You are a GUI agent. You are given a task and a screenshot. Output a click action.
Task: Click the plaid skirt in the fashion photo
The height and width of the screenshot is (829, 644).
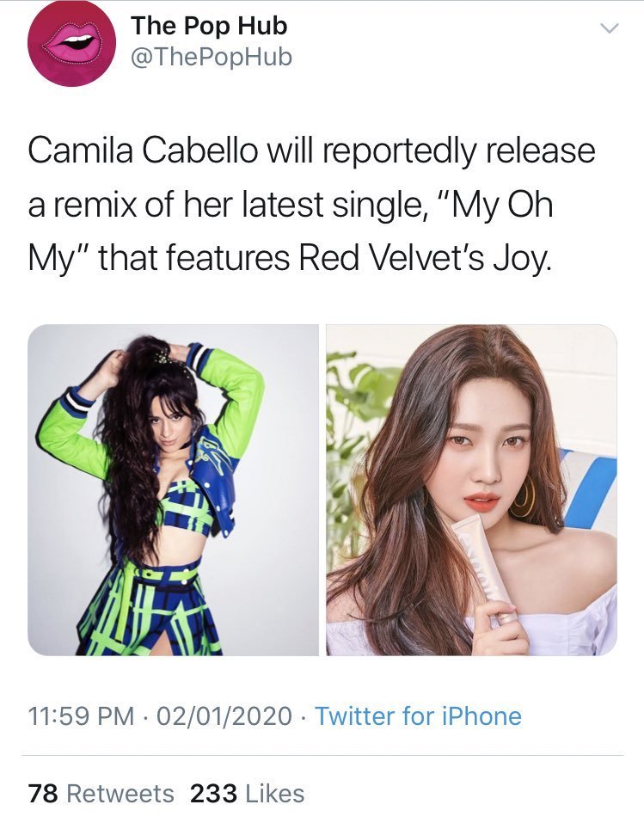(150, 608)
